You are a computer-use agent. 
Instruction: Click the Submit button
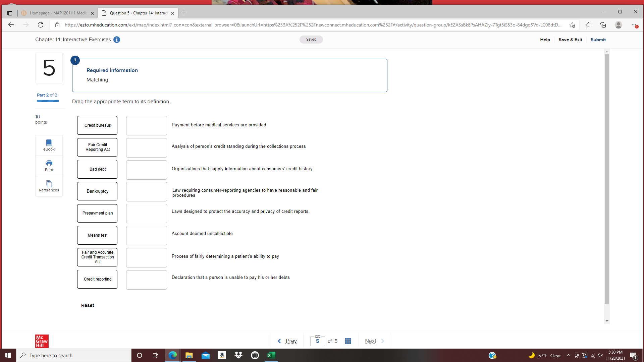pos(598,40)
